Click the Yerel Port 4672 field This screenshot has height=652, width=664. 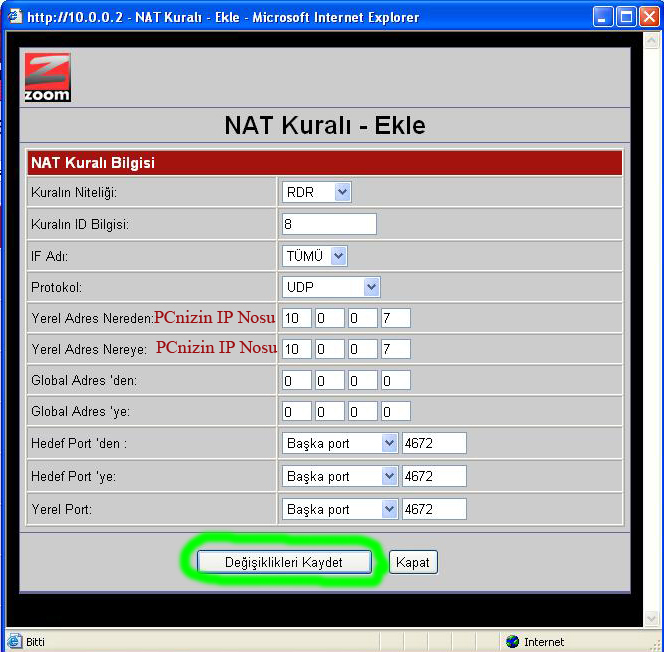tap(434, 509)
